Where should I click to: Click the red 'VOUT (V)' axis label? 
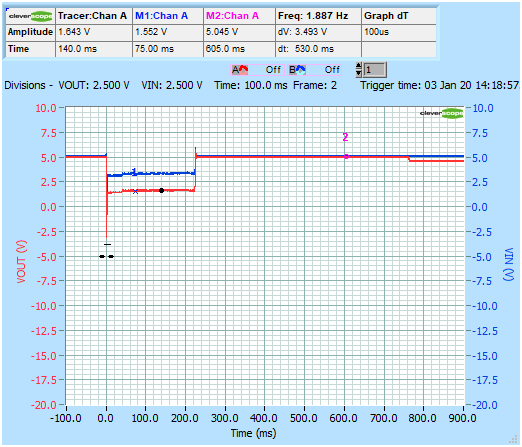coord(21,262)
